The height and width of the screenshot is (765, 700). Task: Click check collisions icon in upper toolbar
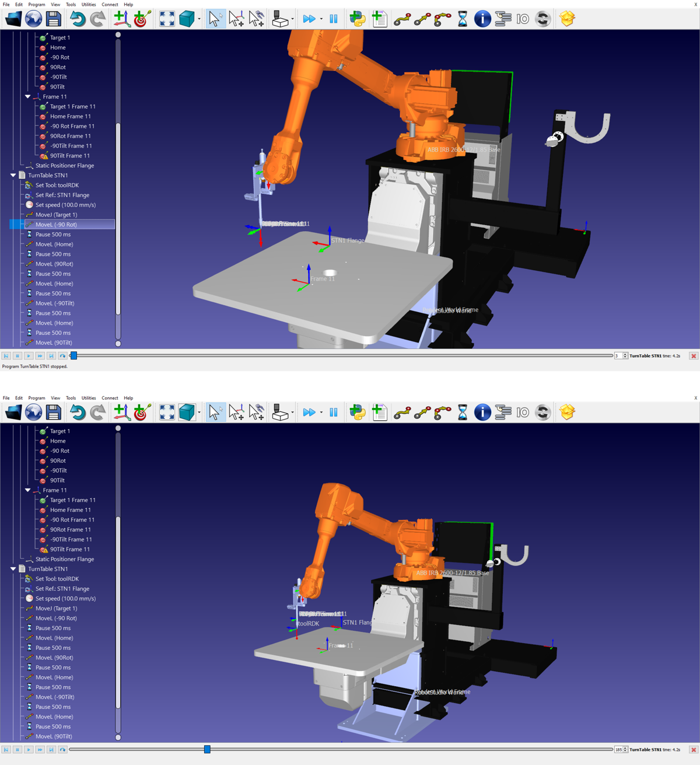[x=280, y=19]
